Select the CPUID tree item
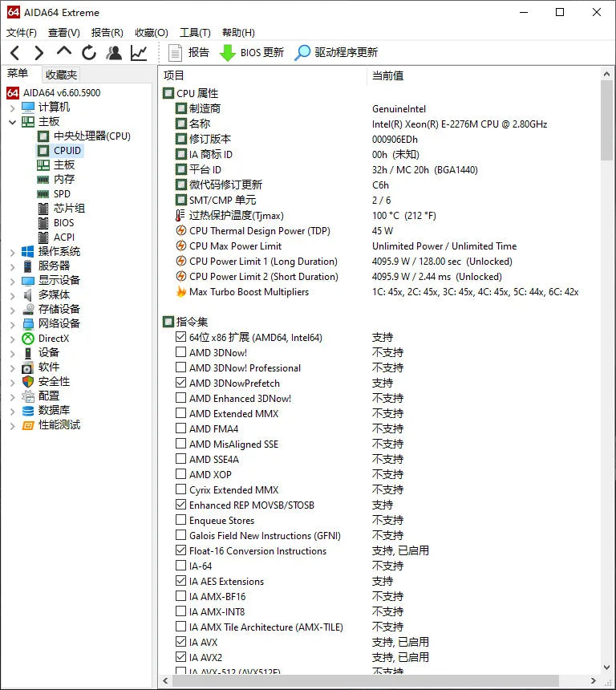 (67, 151)
